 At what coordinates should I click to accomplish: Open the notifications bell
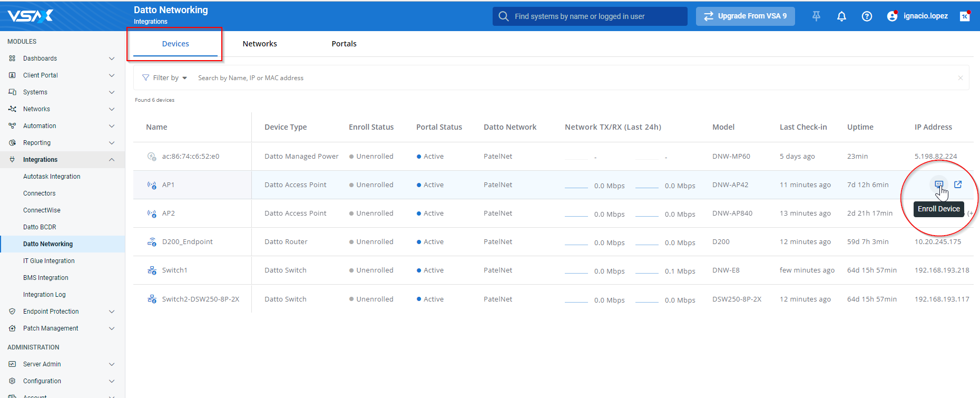[x=841, y=16]
